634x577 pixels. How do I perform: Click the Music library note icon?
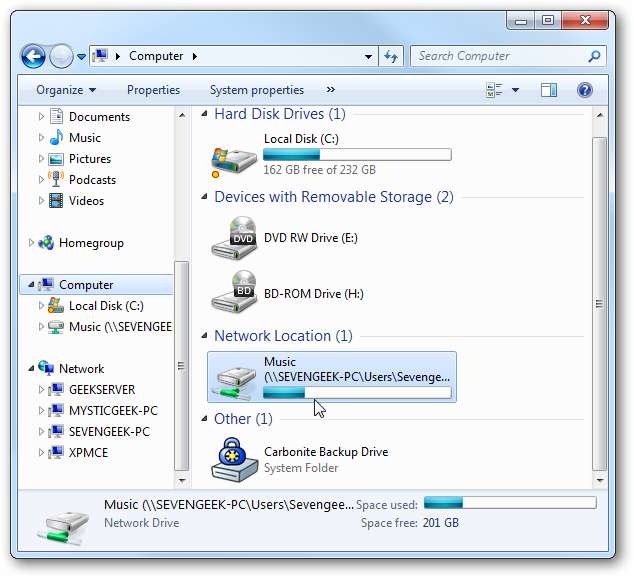[x=57, y=137]
